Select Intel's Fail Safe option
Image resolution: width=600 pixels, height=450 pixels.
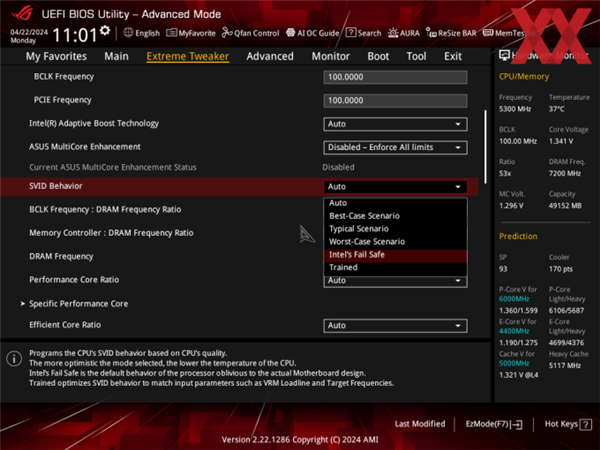click(357, 255)
